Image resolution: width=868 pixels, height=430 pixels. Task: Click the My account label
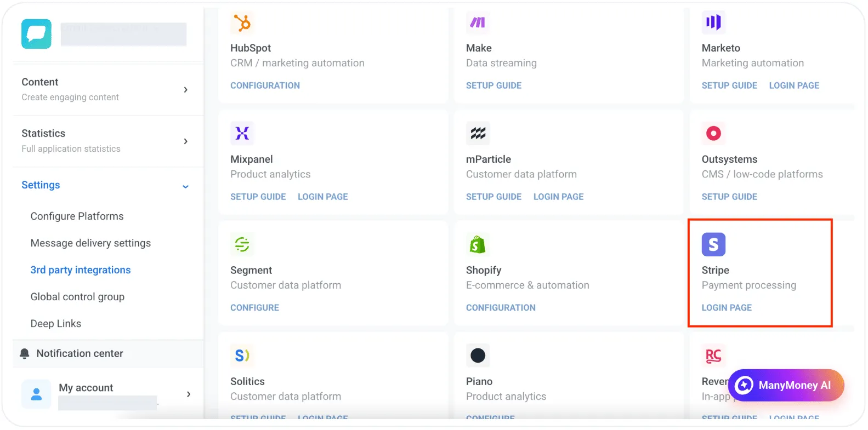tap(86, 388)
